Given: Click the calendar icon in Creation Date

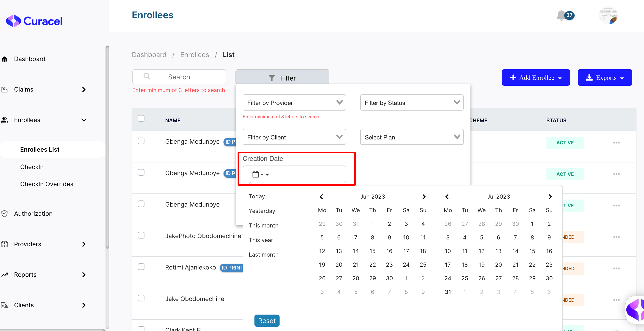Looking at the screenshot, I should 255,174.
